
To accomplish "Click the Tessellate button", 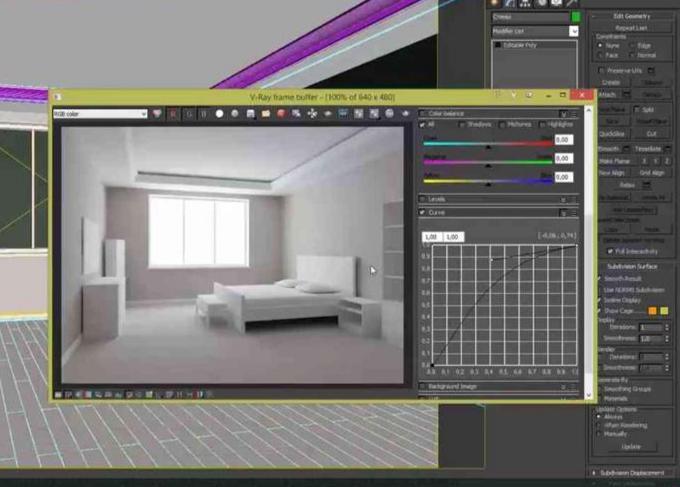I will [x=648, y=148].
